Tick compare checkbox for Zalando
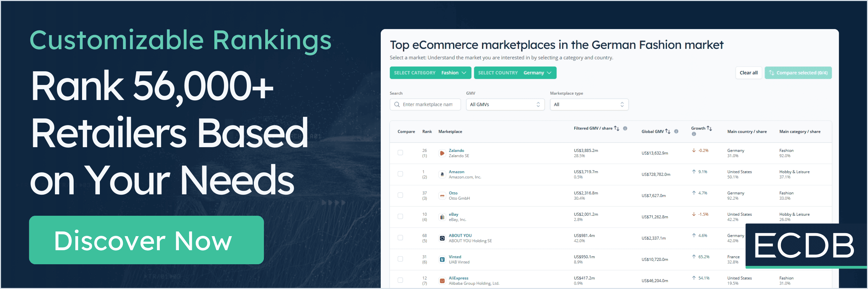 pyautogui.click(x=400, y=153)
